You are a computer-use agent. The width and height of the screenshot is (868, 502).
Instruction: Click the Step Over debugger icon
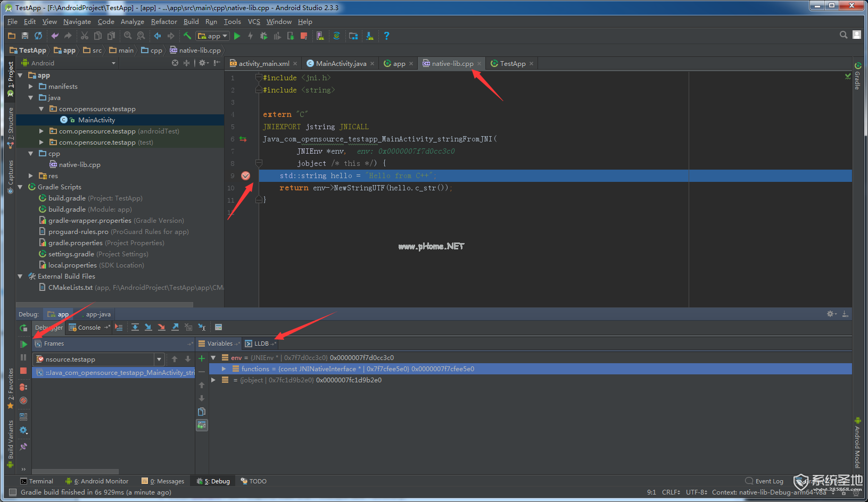tap(135, 328)
